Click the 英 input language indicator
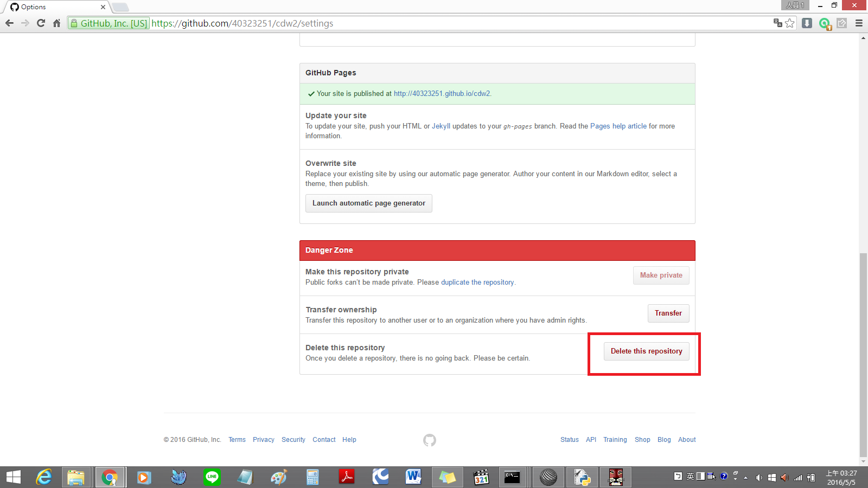Screen dimensions: 868x488 690,477
